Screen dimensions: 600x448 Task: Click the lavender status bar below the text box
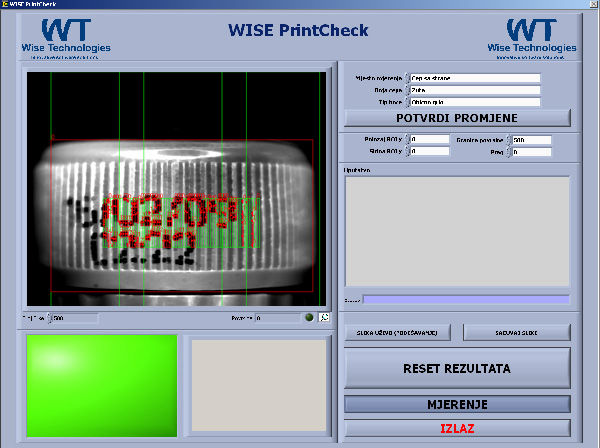(466, 299)
